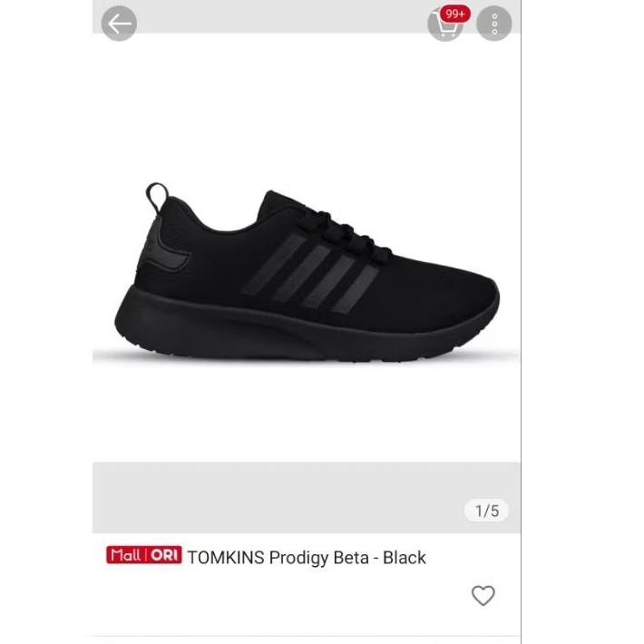Select the TOMKINS Prodigy Beta title
Screen dimensions: 644x644
(307, 558)
